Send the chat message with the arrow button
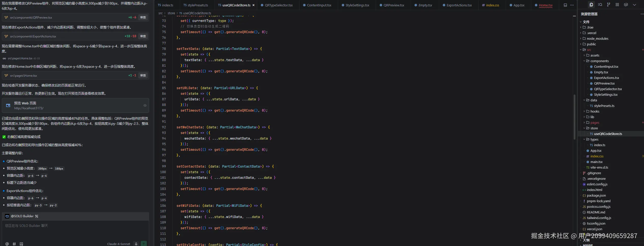 tap(144, 244)
